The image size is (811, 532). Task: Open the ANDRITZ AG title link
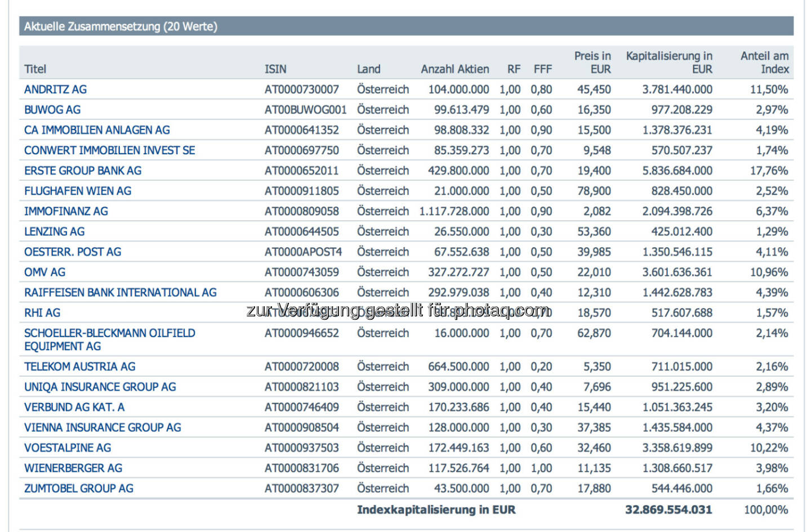point(55,90)
